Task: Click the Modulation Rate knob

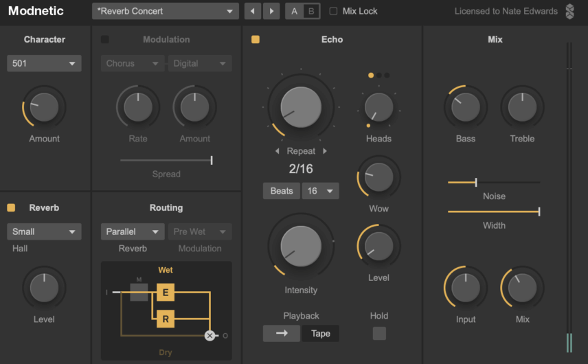Action: click(138, 107)
